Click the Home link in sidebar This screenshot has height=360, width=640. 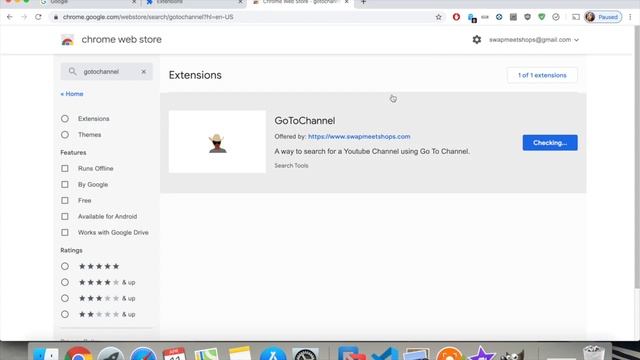(x=72, y=94)
